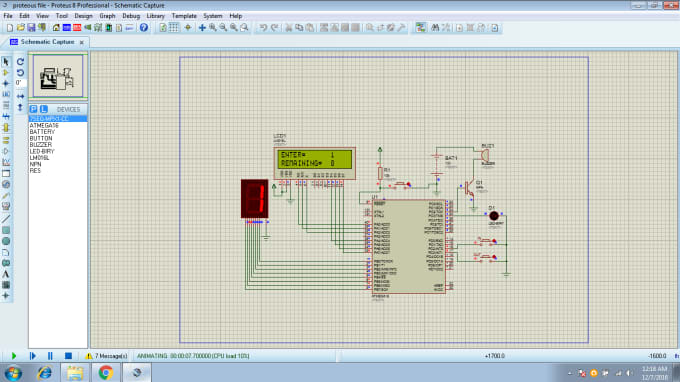
Task: Click the 'L' library manage button
Action: (x=43, y=109)
